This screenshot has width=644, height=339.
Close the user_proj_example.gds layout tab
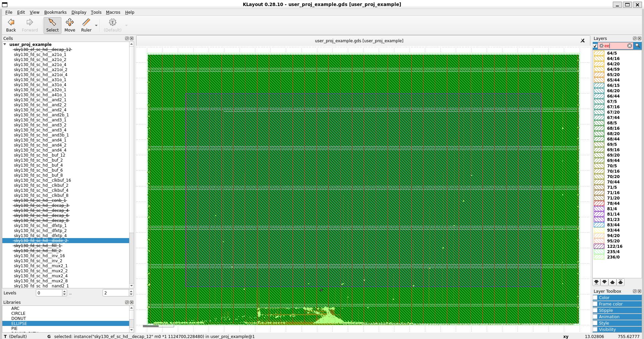click(x=583, y=41)
